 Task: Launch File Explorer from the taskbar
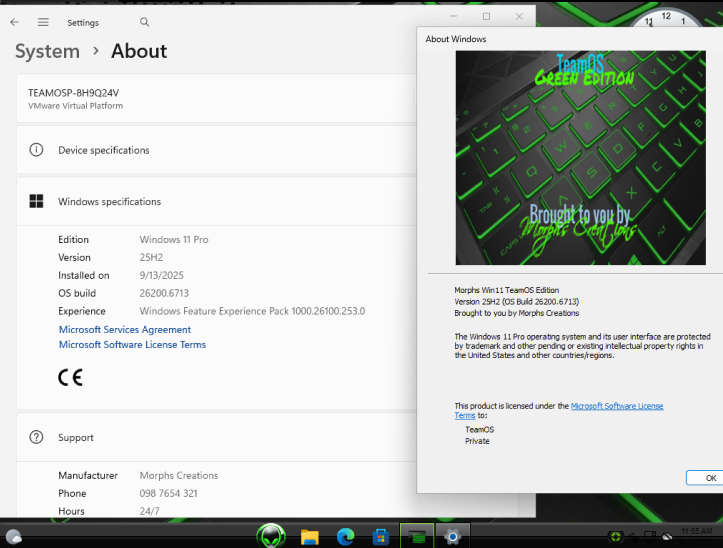click(310, 537)
